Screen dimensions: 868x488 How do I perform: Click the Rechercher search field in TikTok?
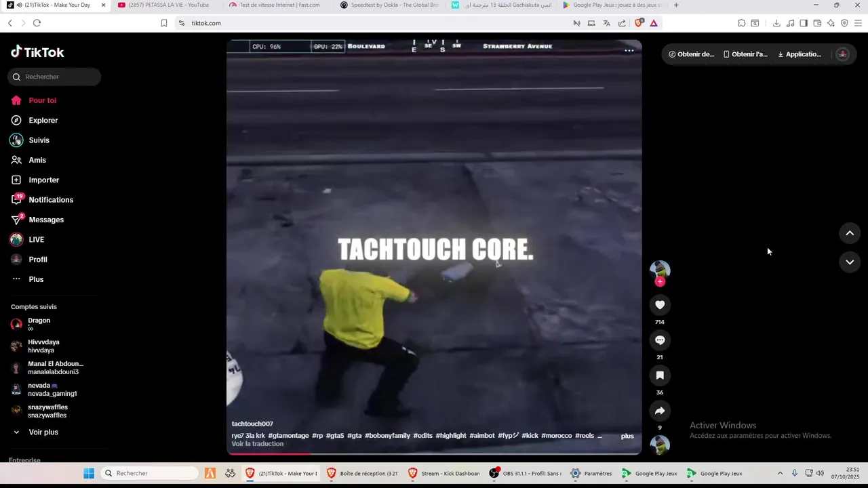coord(54,77)
